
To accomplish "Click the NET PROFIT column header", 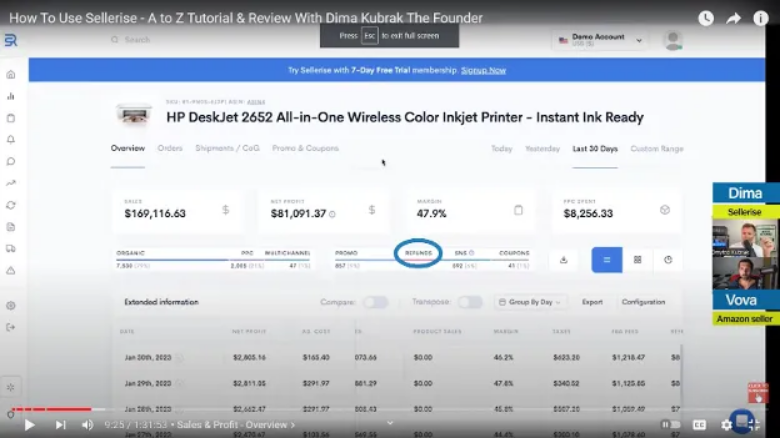I will [249, 331].
